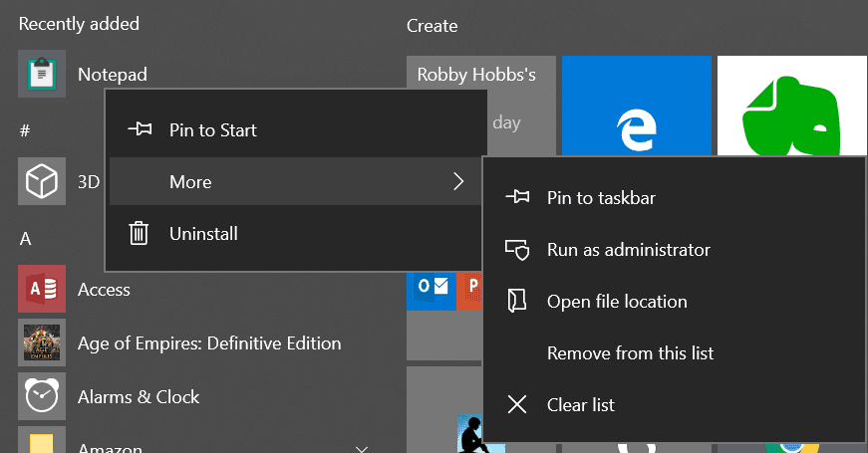Open Age of Empires: Definitive Edition label
Image resolution: width=868 pixels, height=453 pixels.
[x=209, y=343]
